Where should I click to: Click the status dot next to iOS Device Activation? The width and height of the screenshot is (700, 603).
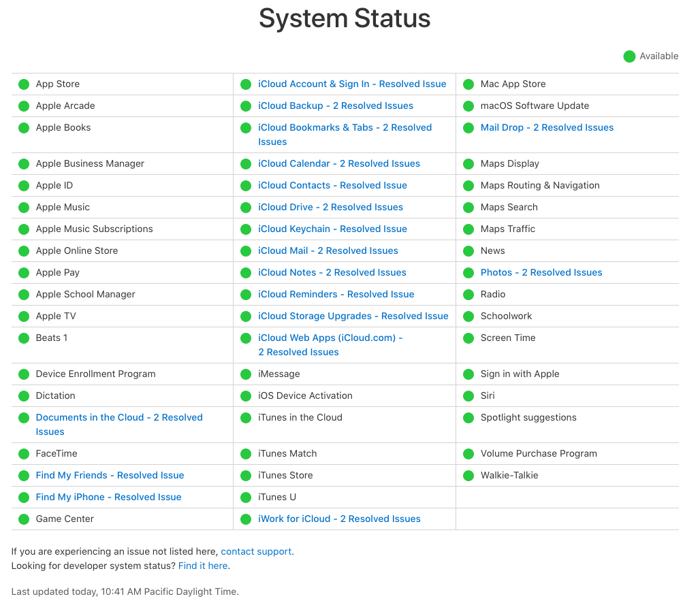246,396
